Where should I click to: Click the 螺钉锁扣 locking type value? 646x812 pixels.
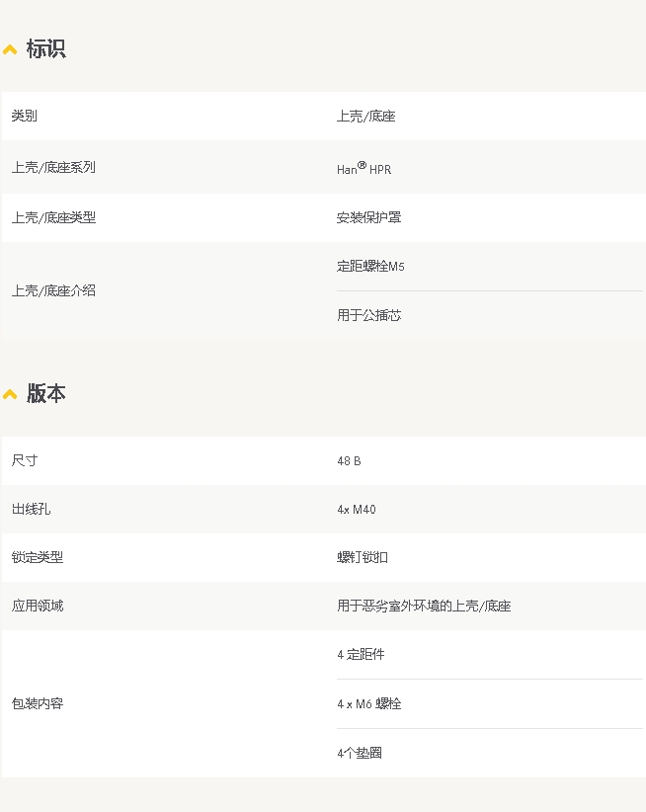363,558
